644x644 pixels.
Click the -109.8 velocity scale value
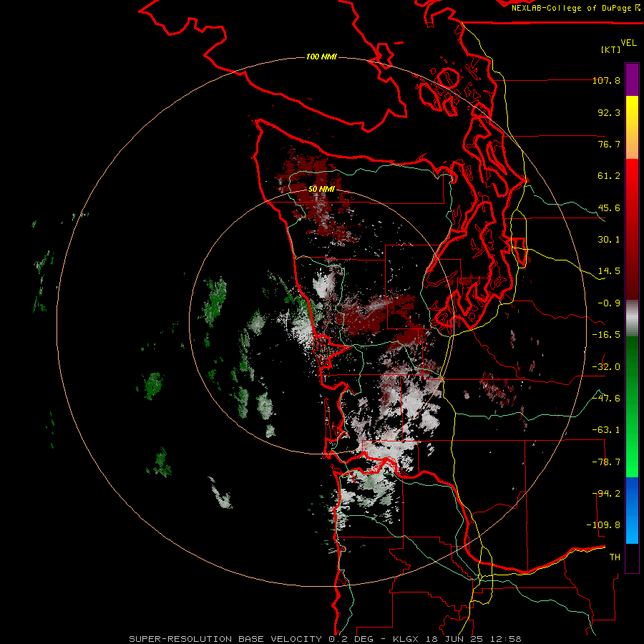603,525
